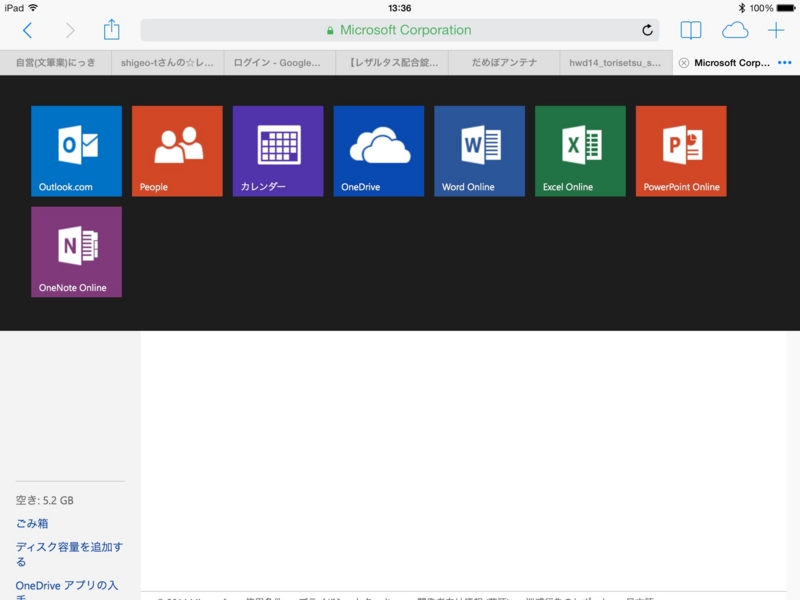
Task: Open the Outlook.com tile
Action: [77, 151]
